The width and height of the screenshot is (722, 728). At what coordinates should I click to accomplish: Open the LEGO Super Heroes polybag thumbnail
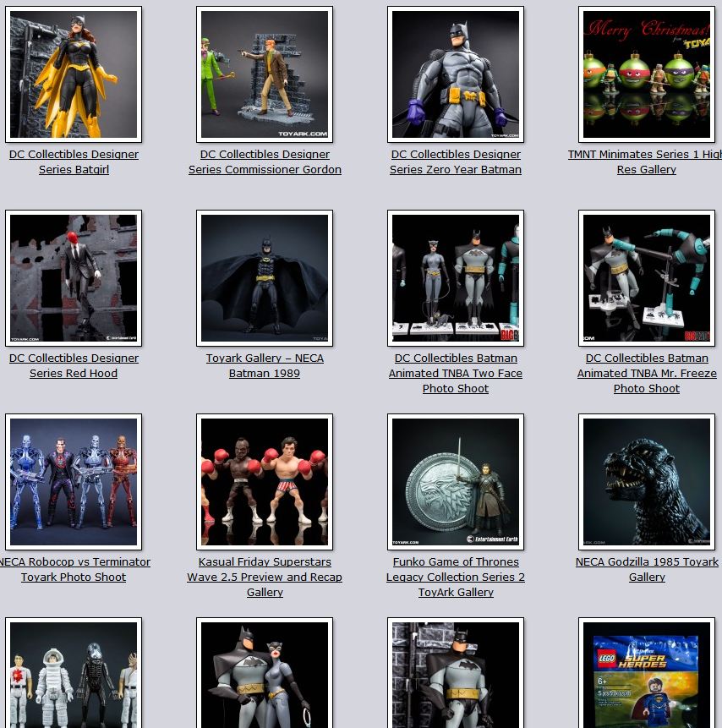point(647,676)
